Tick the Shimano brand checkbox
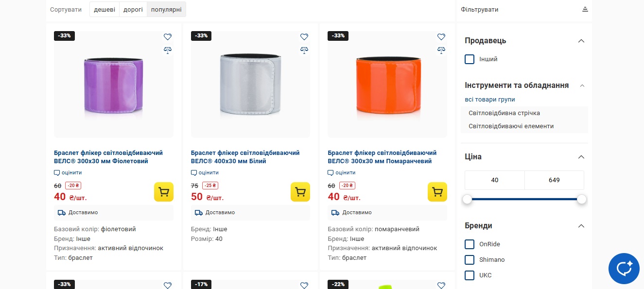644x289 pixels. click(470, 260)
